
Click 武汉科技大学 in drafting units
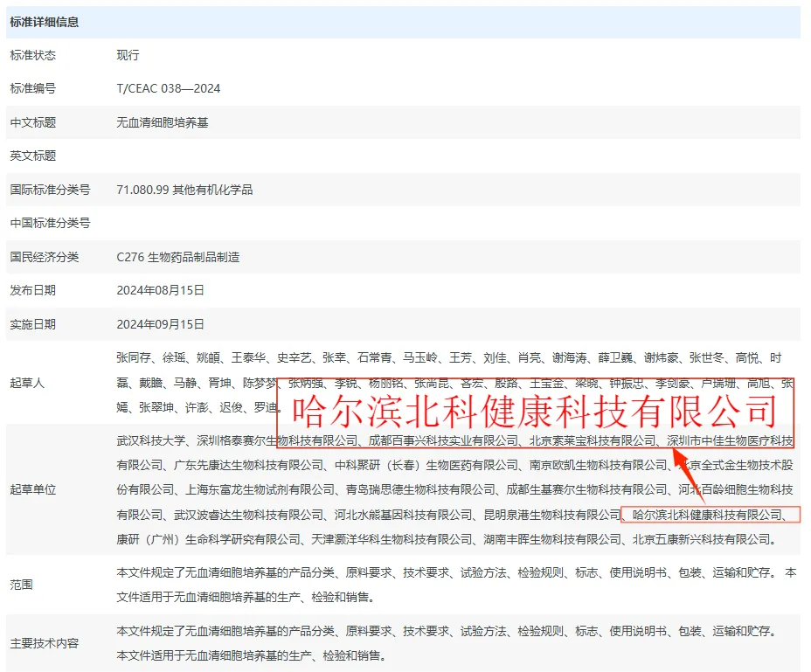click(x=150, y=440)
